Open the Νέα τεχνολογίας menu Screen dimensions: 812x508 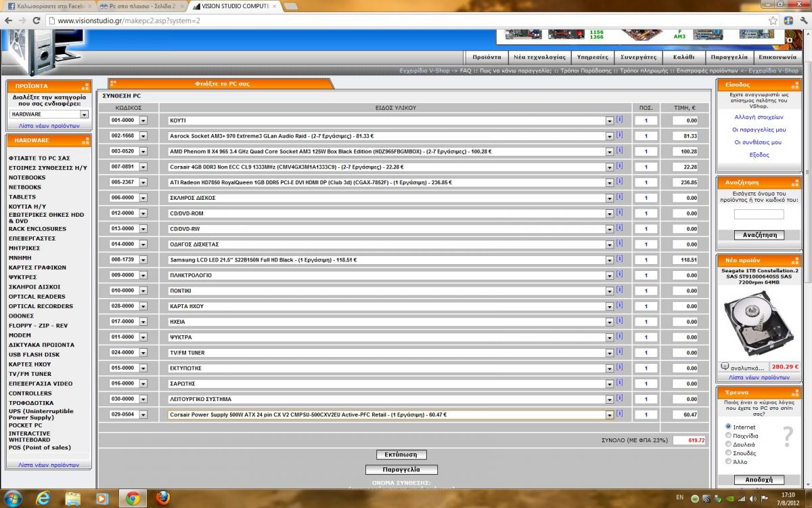[x=539, y=57]
